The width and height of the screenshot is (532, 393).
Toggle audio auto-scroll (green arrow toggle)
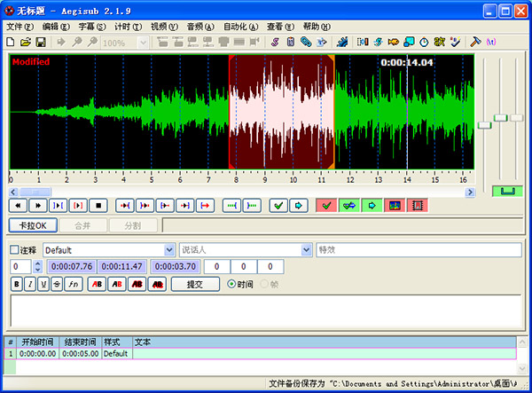[372, 206]
